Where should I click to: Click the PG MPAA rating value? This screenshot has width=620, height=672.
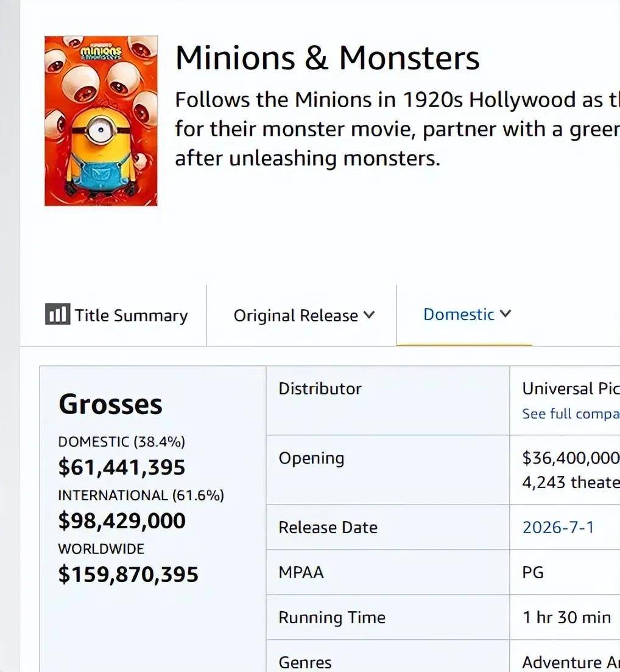[533, 572]
